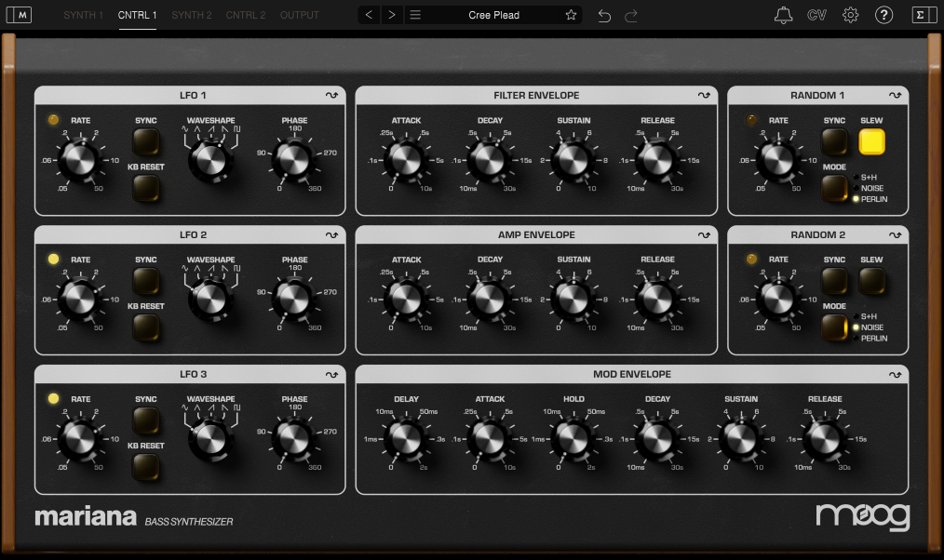Image resolution: width=944 pixels, height=560 pixels.
Task: Click the LFO 3 rate LED indicator
Action: (x=54, y=398)
